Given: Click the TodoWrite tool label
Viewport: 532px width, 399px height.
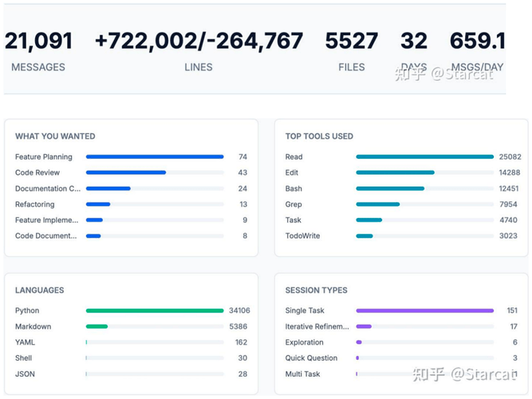Looking at the screenshot, I should click(x=301, y=236).
